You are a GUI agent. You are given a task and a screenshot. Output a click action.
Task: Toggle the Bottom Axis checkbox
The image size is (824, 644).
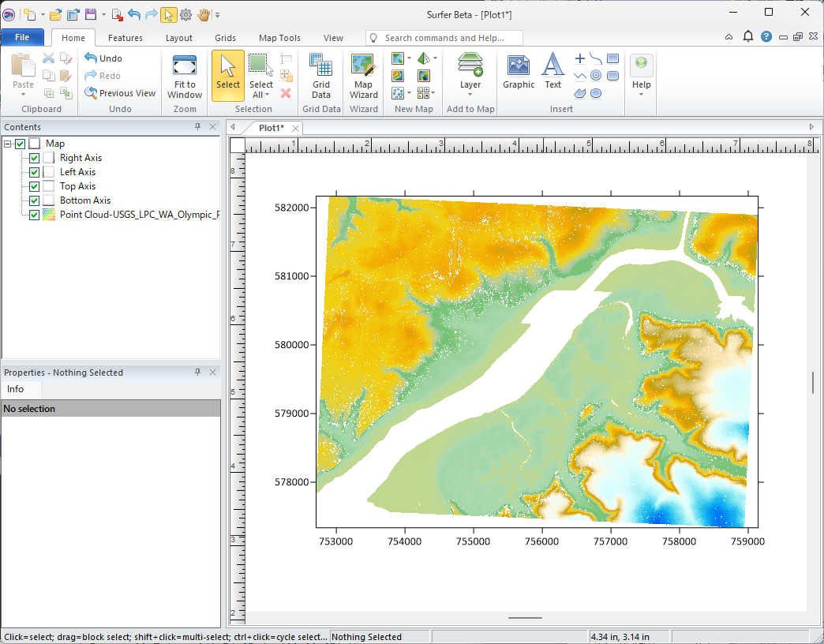pos(34,200)
